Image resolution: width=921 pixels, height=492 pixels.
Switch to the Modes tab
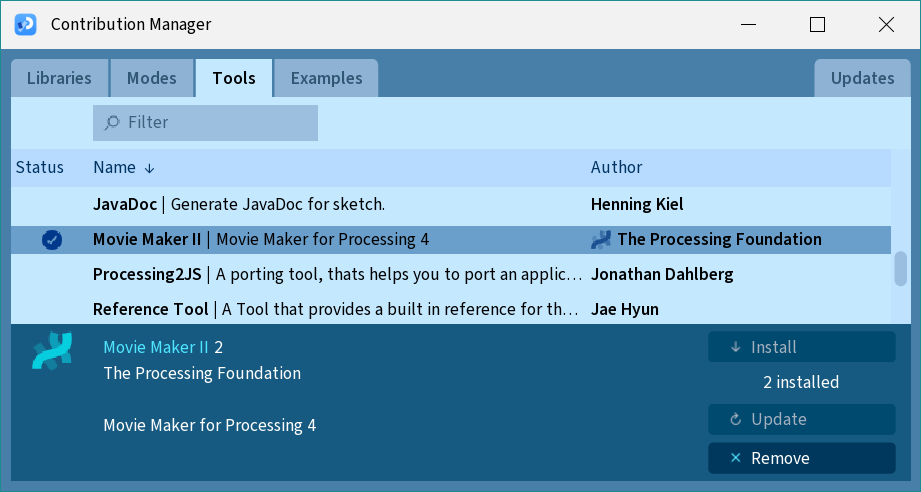pyautogui.click(x=152, y=78)
